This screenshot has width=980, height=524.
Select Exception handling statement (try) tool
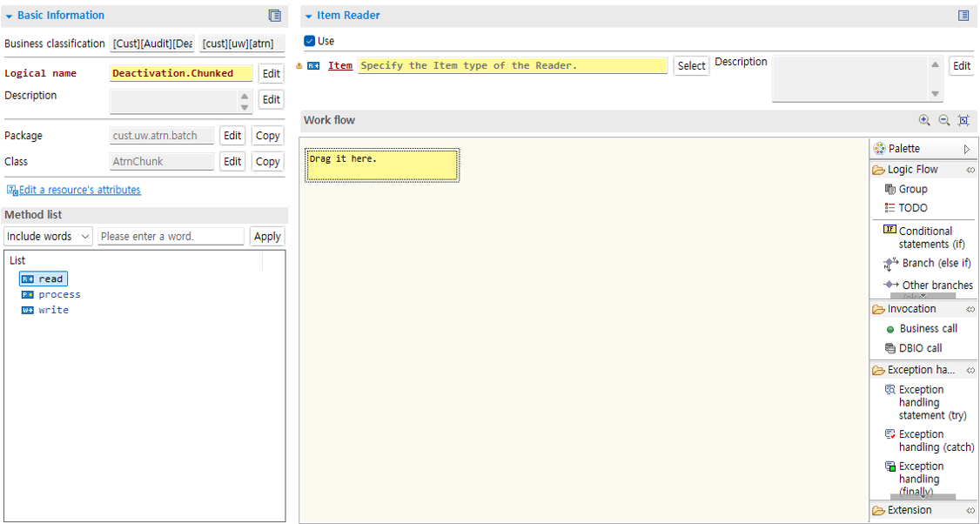pyautogui.click(x=931, y=402)
